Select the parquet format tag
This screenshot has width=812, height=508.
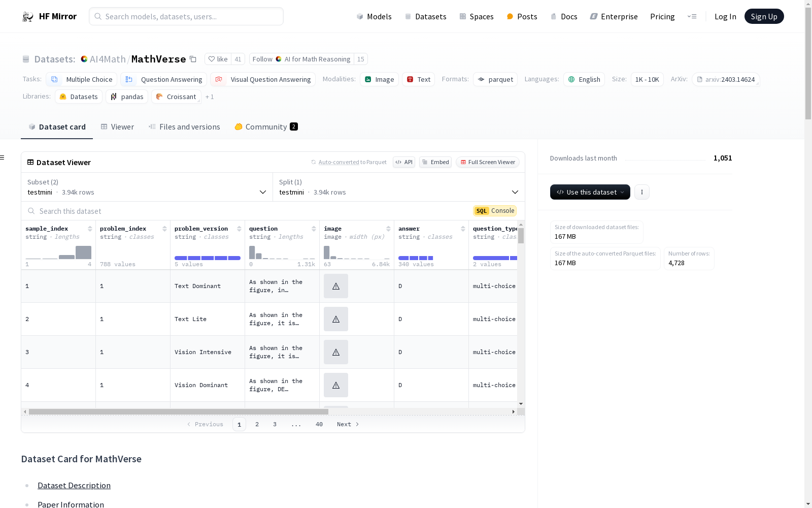495,79
